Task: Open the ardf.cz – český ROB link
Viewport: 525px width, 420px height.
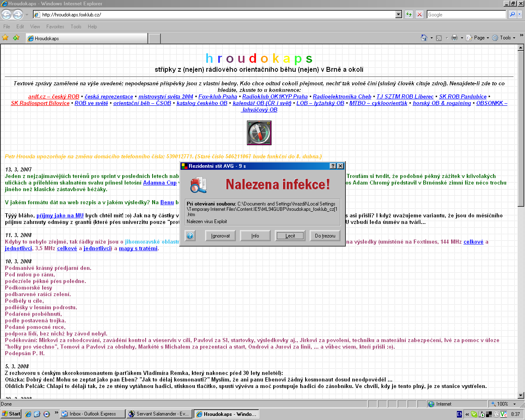Action: [54, 97]
